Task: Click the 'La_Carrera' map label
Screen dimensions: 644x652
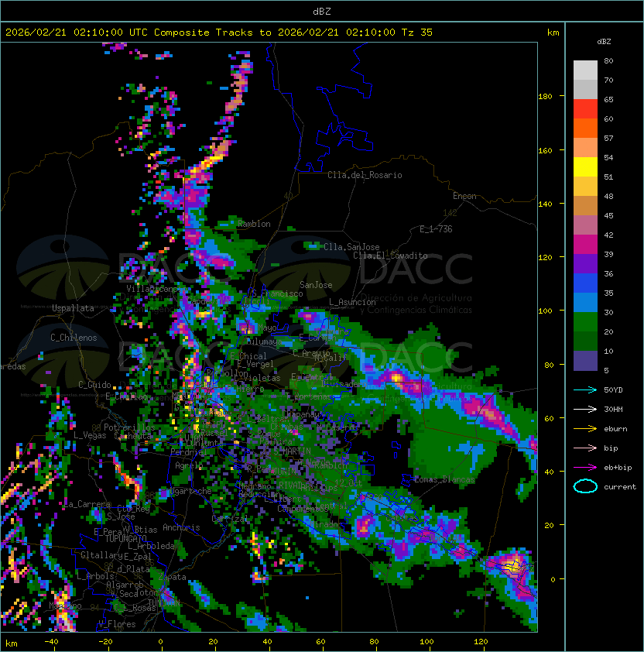Action: point(87,504)
